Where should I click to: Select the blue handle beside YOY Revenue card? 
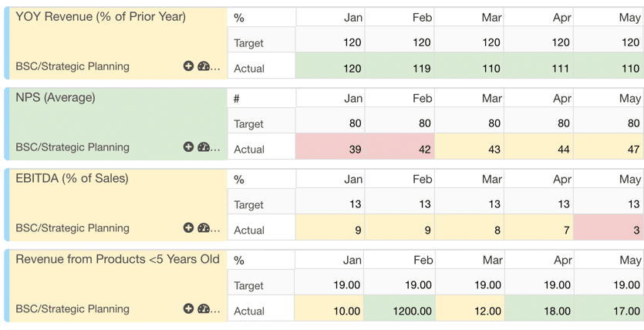(x=7, y=43)
